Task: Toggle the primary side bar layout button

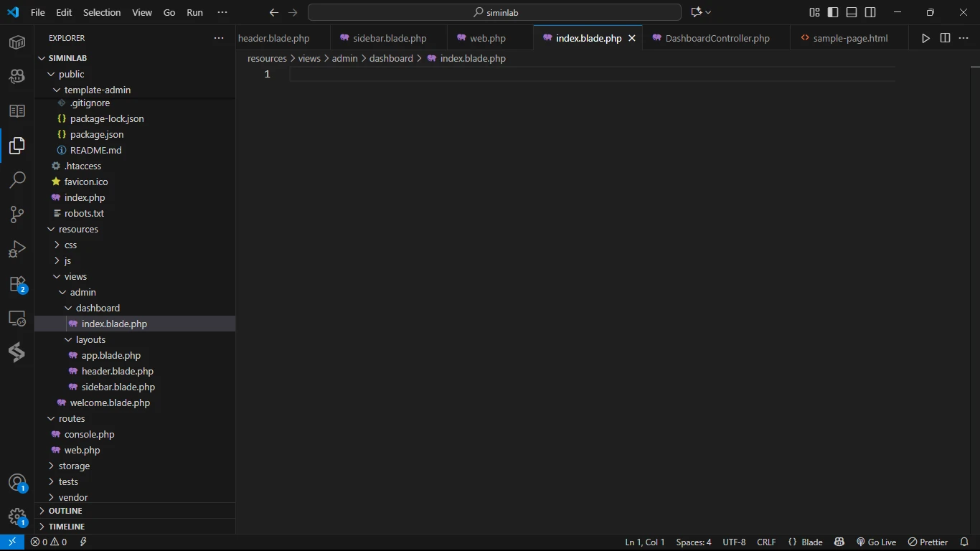Action: pos(833,12)
